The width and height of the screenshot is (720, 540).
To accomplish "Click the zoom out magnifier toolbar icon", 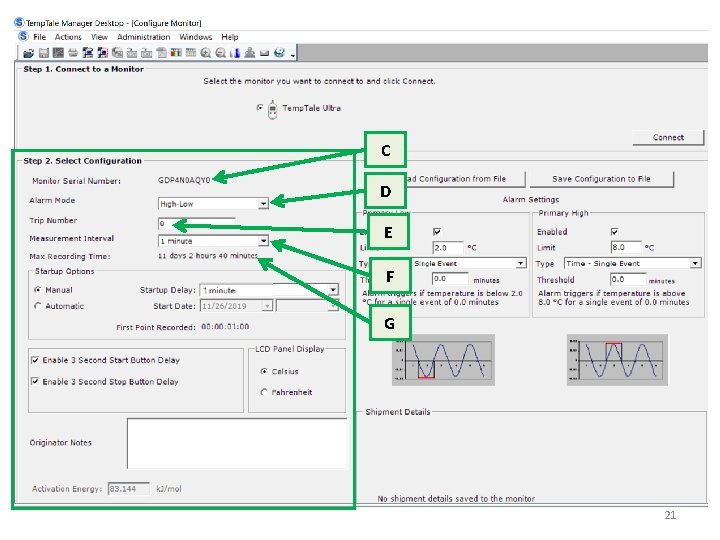I will click(x=220, y=53).
